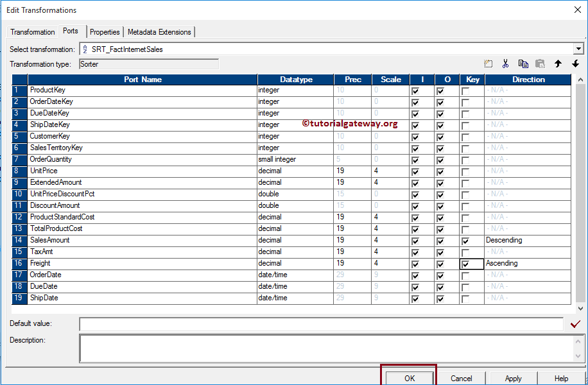This screenshot has height=385, width=588.
Task: Click the Port Name column header
Action: pyautogui.click(x=143, y=80)
